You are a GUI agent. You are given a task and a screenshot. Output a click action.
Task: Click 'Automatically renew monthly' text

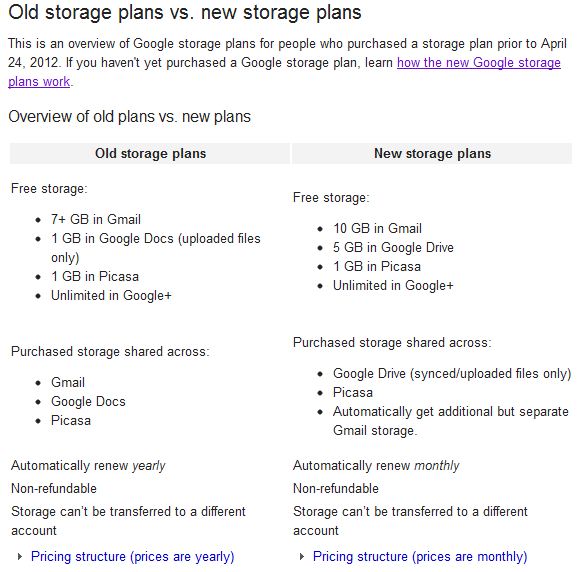pyautogui.click(x=376, y=465)
